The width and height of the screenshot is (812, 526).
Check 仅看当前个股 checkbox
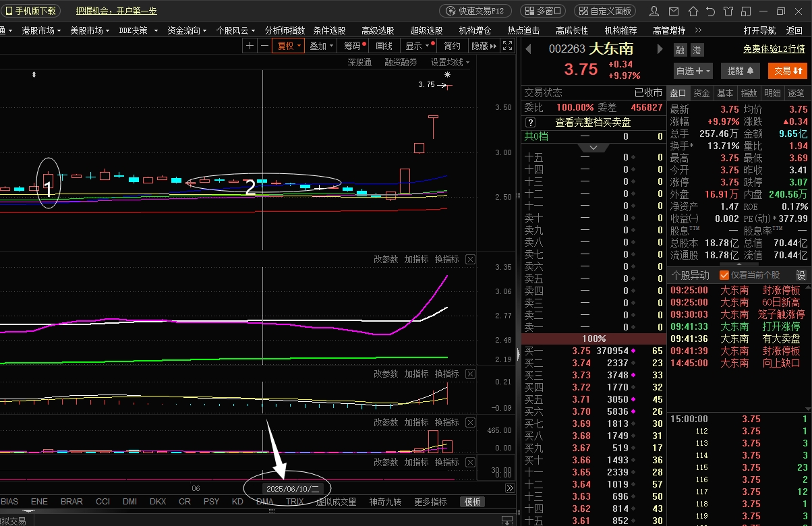point(724,275)
